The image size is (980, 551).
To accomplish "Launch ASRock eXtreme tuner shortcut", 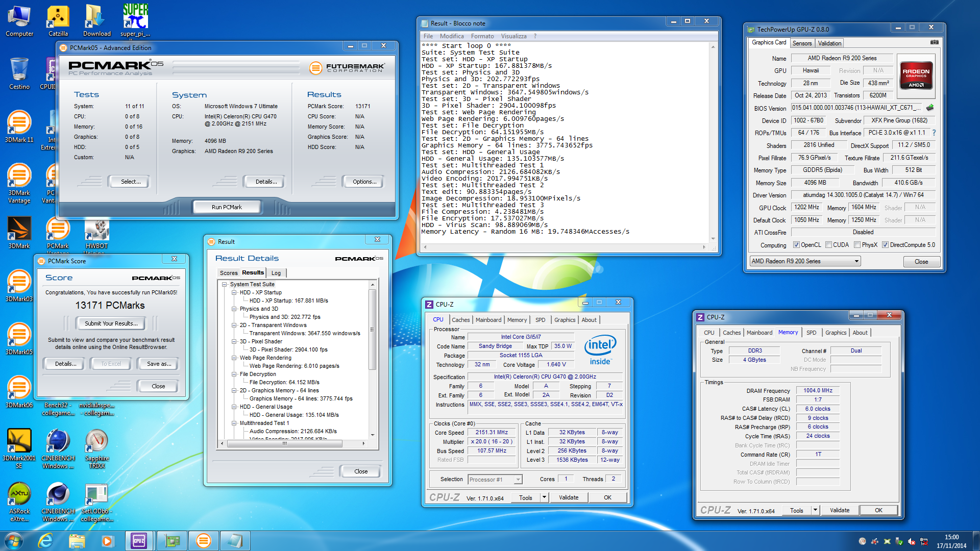I will click(19, 502).
